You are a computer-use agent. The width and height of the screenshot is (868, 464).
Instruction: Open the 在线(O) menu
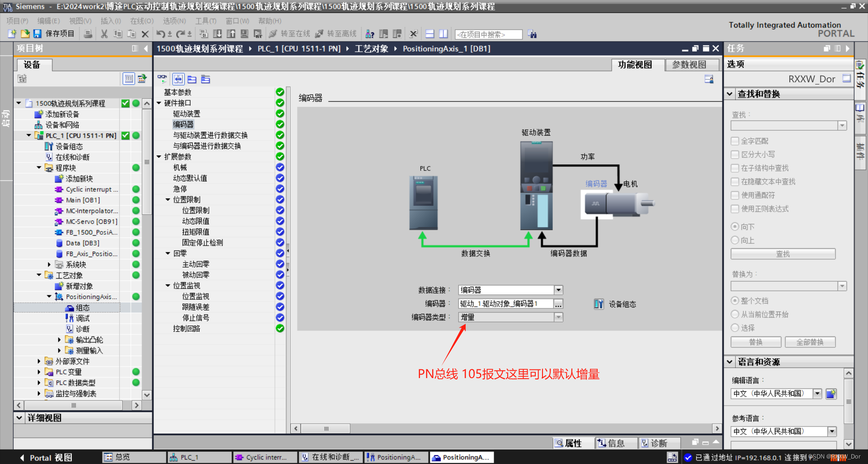(142, 21)
